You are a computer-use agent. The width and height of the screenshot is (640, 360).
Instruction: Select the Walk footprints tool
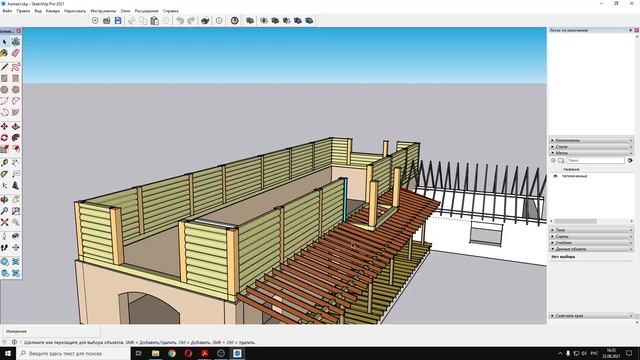tap(4, 248)
